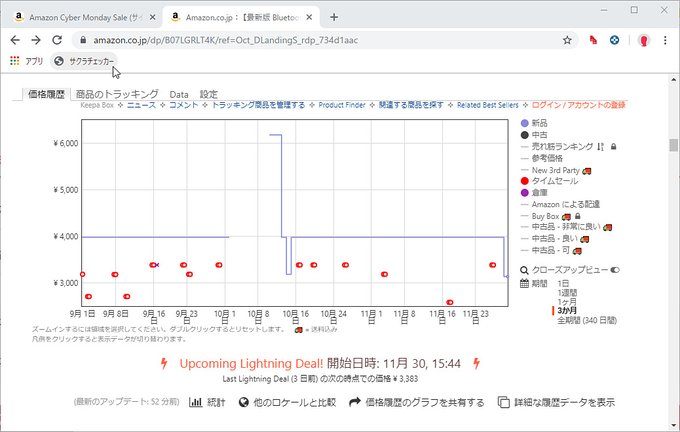Open the red PDF extension icon

[x=593, y=40]
